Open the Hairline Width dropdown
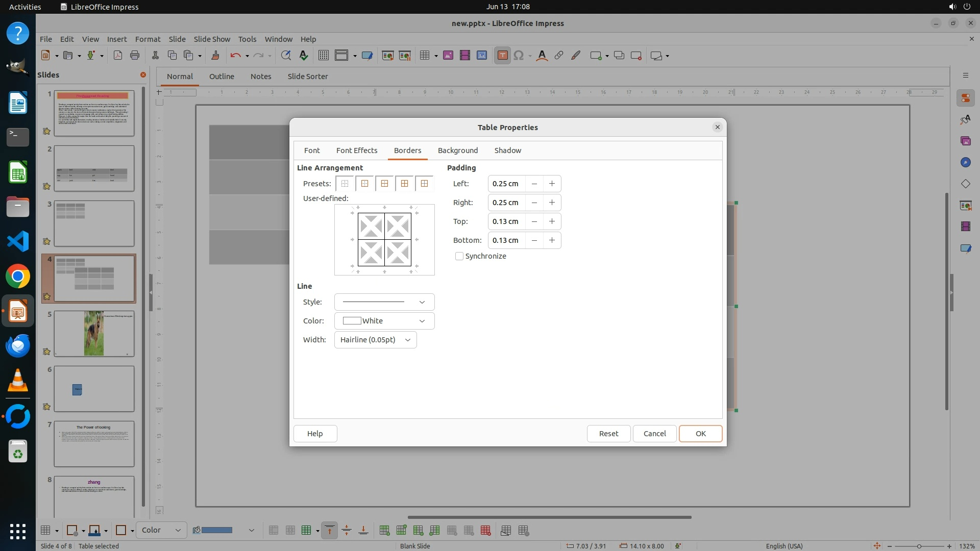 [x=375, y=340]
